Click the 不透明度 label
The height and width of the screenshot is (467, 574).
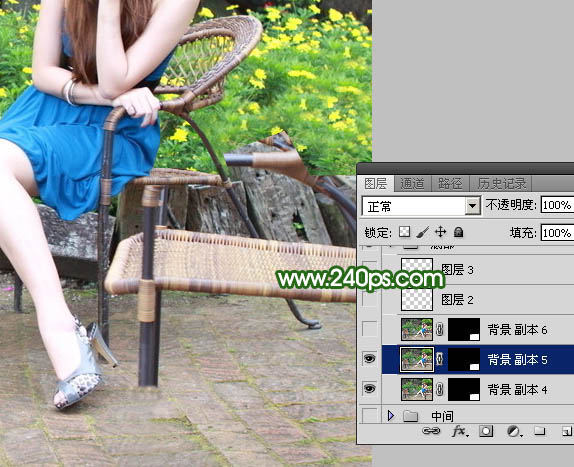point(511,205)
